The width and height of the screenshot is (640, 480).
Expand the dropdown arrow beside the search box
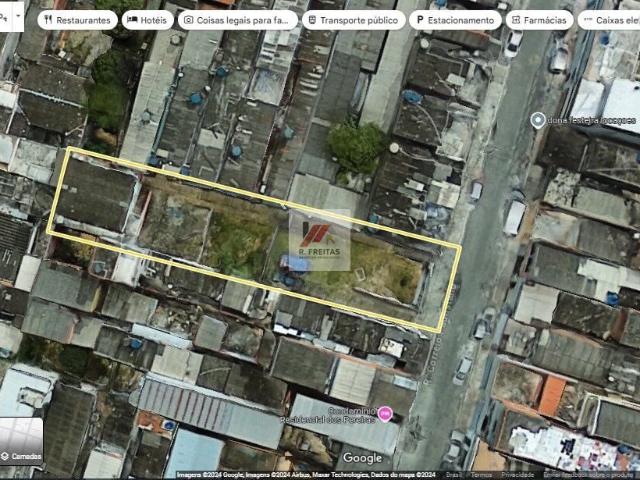pos(18,16)
